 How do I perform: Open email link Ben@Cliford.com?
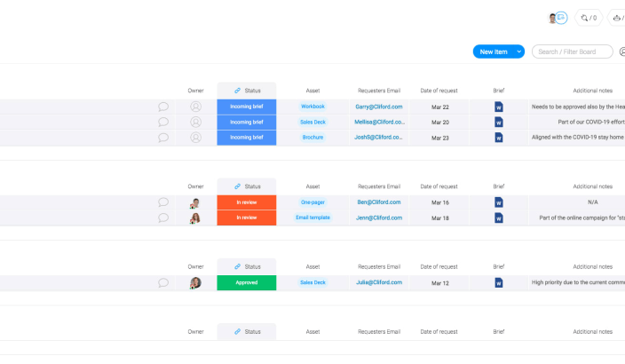[x=379, y=202]
